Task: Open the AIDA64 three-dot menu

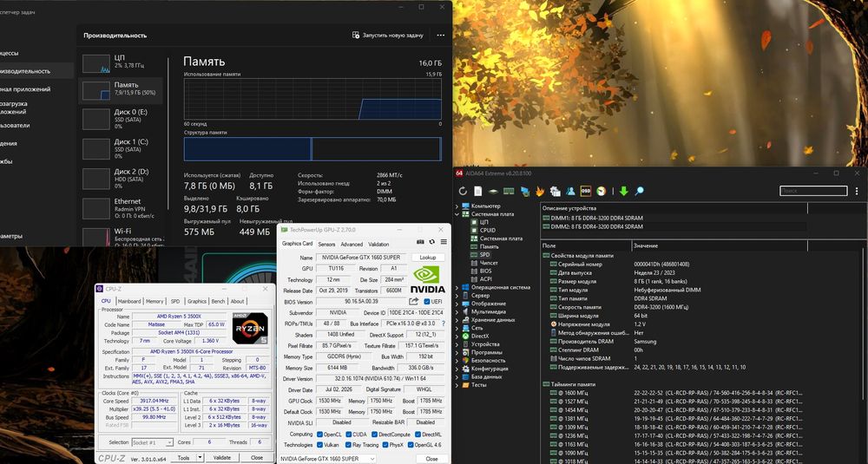Action: 857,192
